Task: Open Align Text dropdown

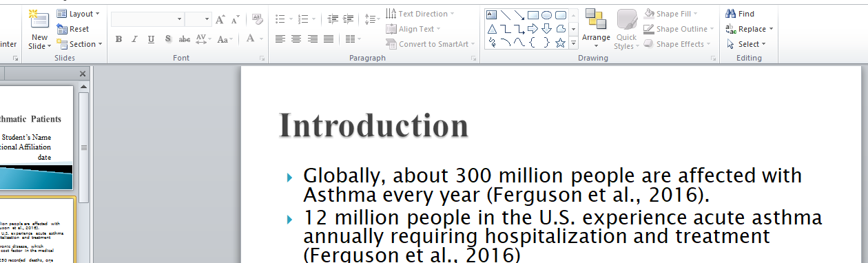Action: click(x=414, y=29)
